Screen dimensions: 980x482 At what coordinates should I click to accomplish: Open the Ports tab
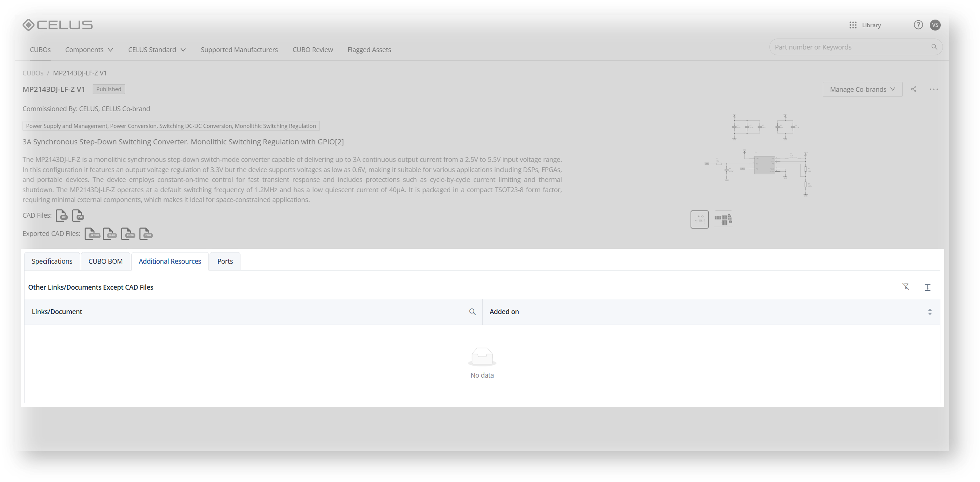(x=225, y=261)
